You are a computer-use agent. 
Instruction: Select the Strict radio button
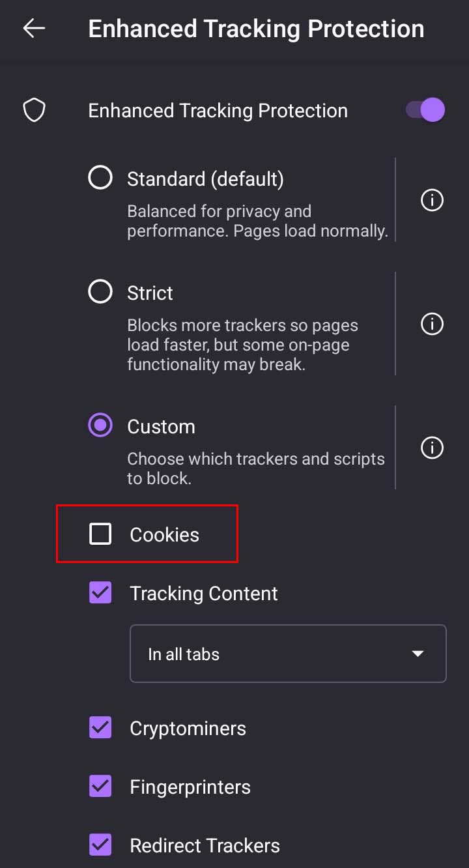[x=100, y=293]
